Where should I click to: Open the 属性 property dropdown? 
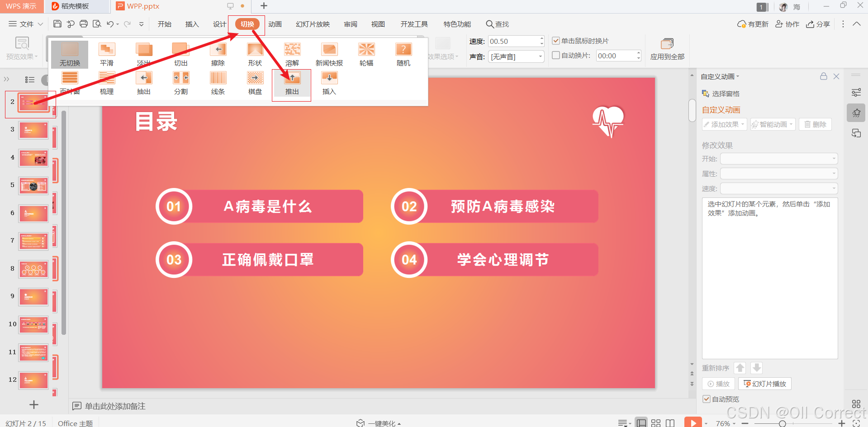(779, 174)
